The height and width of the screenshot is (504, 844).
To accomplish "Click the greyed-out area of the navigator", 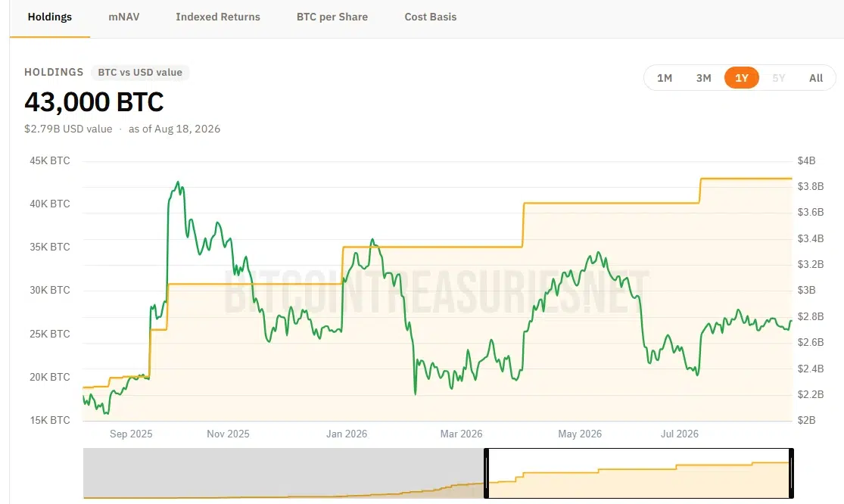I will pyautogui.click(x=284, y=472).
